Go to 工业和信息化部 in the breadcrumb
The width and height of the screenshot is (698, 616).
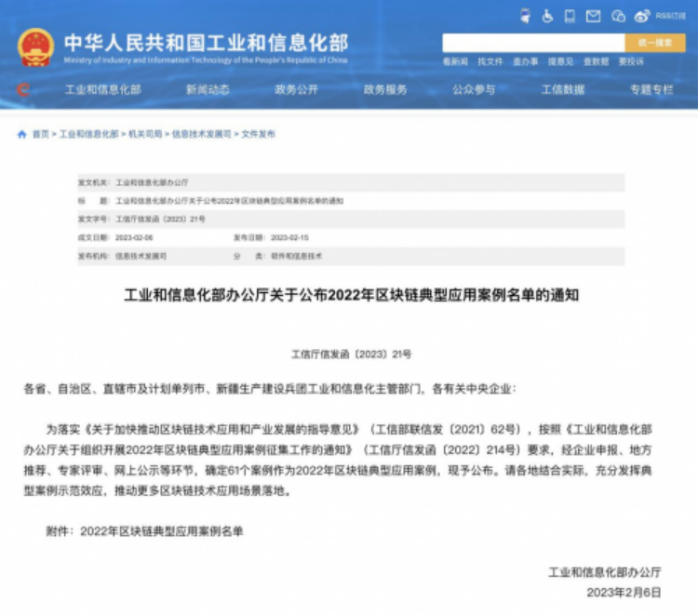coord(89,134)
